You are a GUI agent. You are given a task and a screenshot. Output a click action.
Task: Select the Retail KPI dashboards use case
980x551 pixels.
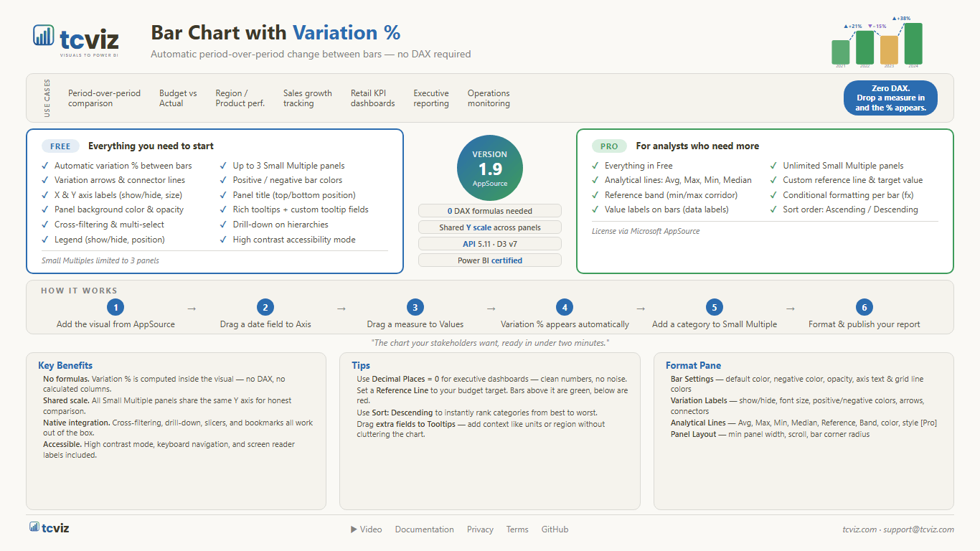pos(373,98)
